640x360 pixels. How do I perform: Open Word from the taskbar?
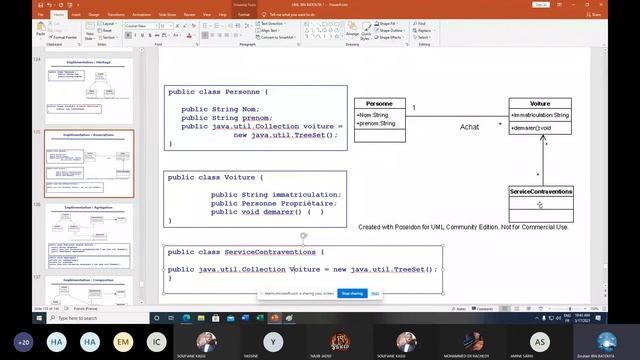(x=245, y=318)
